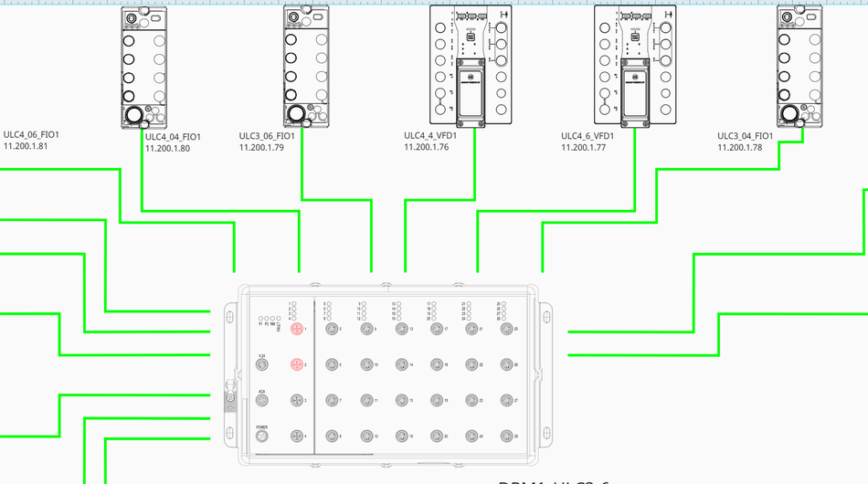Click the I/O module above ULC3_06_FIO1

[x=306, y=68]
